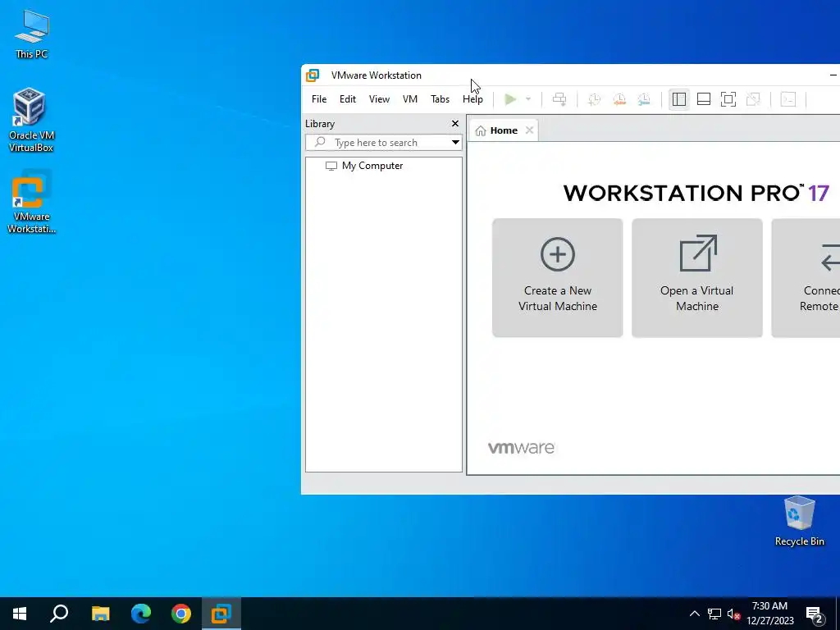
Task: Open the Windows Start menu
Action: tap(20, 614)
